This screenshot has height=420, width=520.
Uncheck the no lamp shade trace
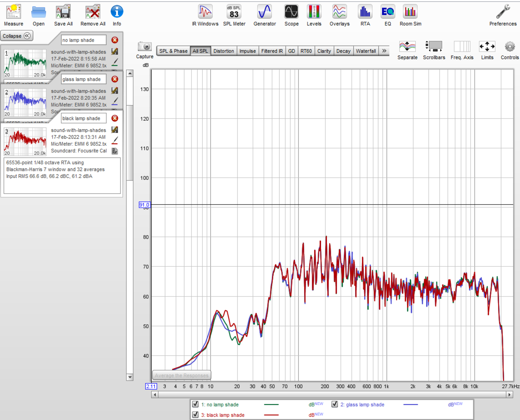point(195,404)
